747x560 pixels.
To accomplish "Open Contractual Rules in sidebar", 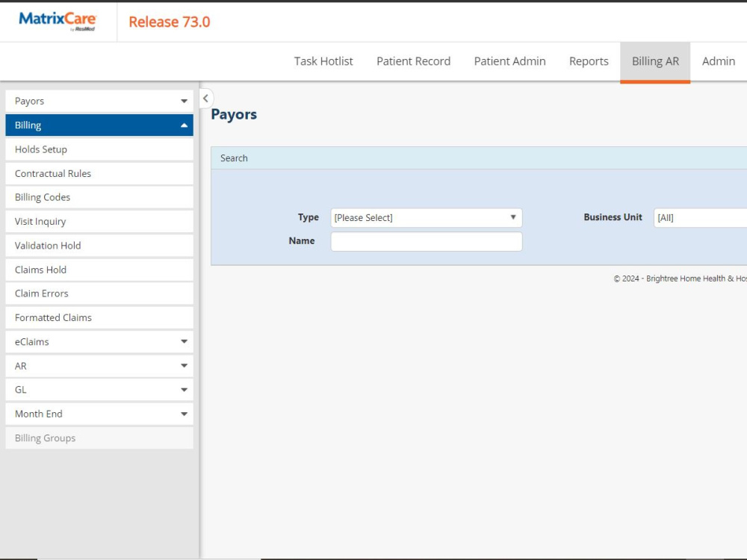I will point(99,173).
